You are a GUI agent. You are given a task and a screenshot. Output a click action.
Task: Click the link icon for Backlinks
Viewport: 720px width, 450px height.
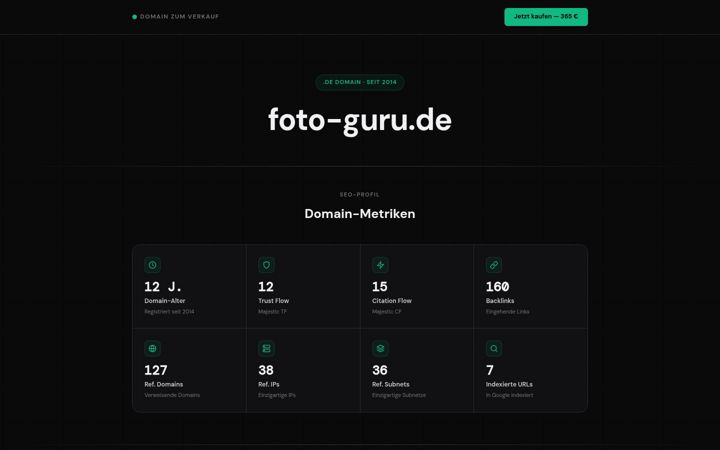pyautogui.click(x=494, y=265)
